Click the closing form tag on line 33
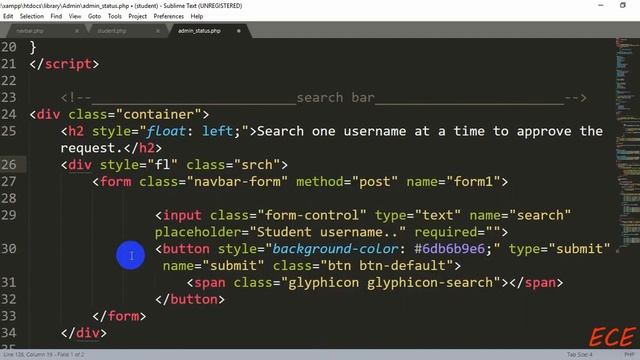Image resolution: width=640 pixels, height=360 pixels. pos(119,316)
